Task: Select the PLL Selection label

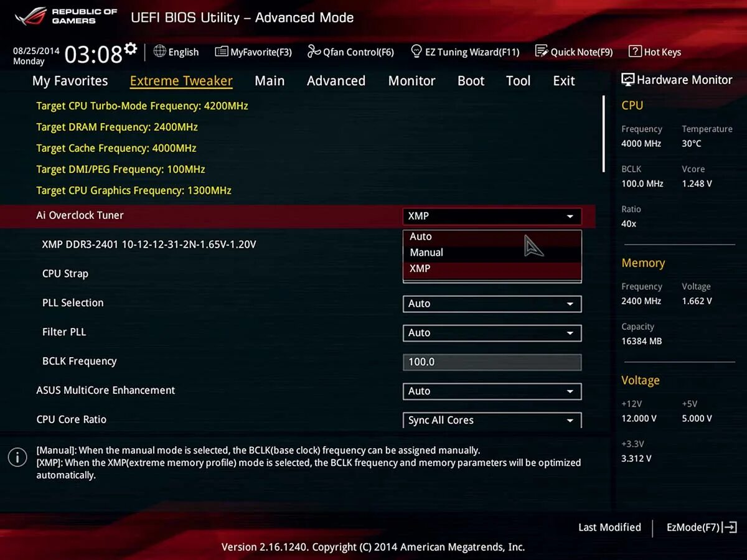Action: [x=73, y=303]
